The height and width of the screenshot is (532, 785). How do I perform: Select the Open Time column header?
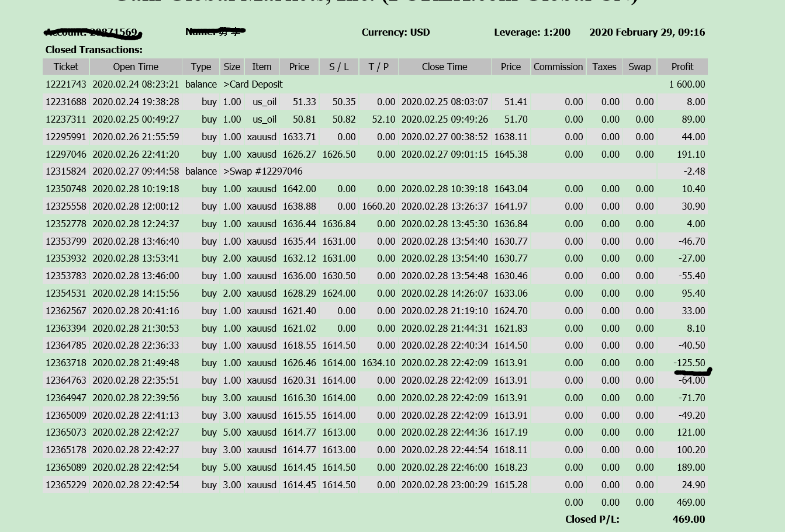click(136, 67)
